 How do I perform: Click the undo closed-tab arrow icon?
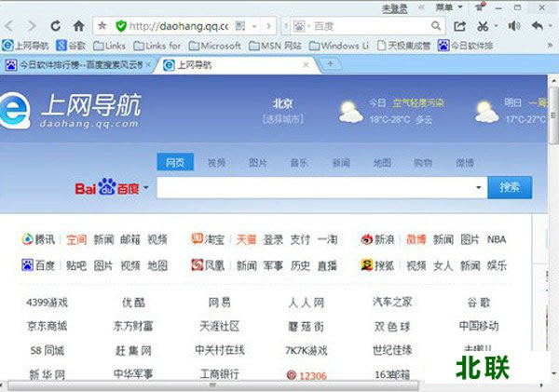(538, 26)
